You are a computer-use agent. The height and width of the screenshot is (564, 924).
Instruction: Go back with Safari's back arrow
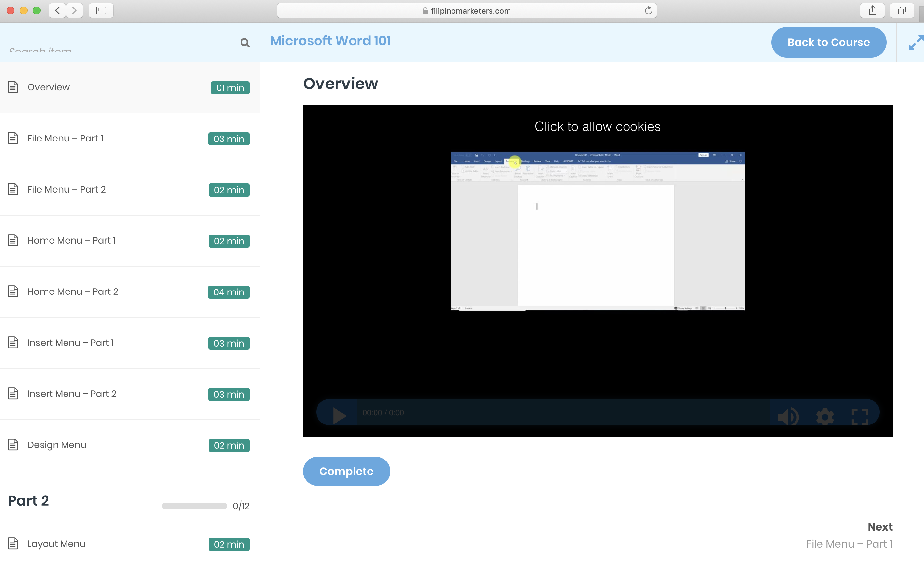pos(57,10)
